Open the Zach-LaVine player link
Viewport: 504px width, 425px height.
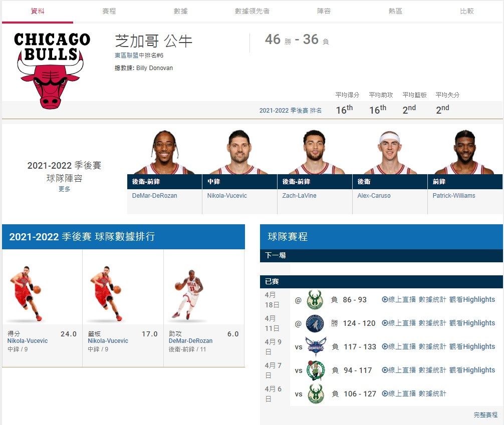(x=299, y=196)
